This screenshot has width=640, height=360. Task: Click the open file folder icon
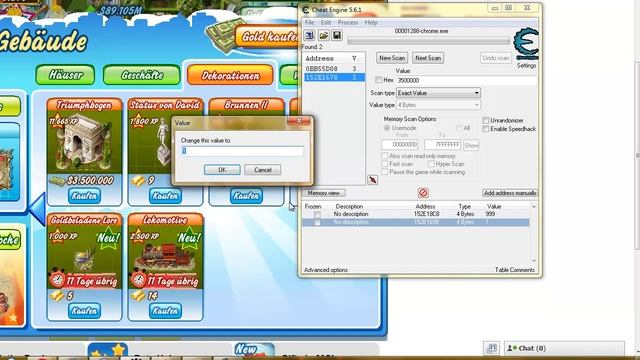tap(324, 35)
